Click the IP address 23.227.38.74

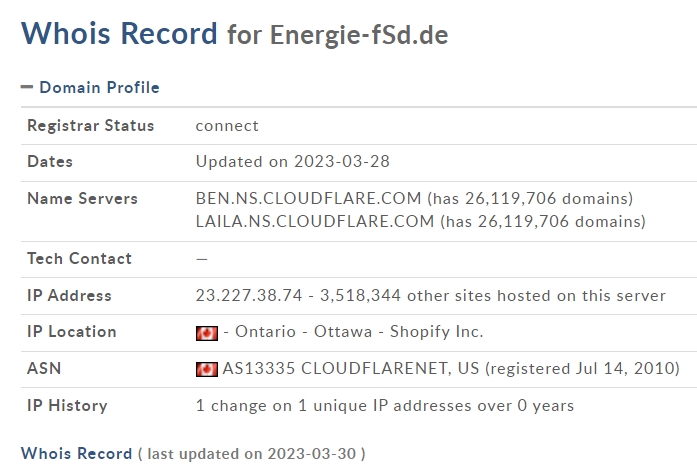249,295
